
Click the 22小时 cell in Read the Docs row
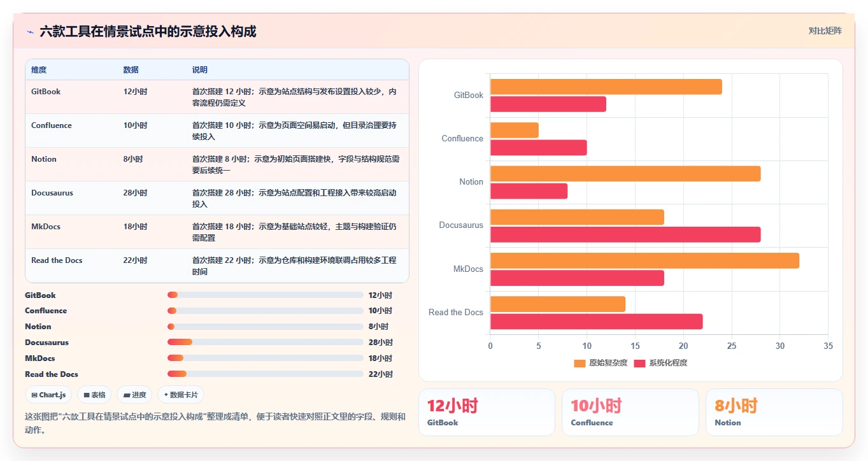click(x=136, y=260)
